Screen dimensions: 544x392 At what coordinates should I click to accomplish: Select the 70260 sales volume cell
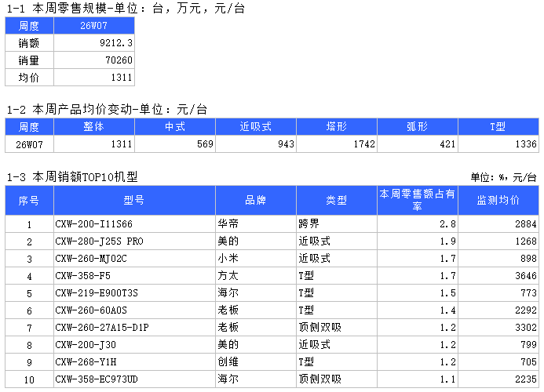(94, 60)
